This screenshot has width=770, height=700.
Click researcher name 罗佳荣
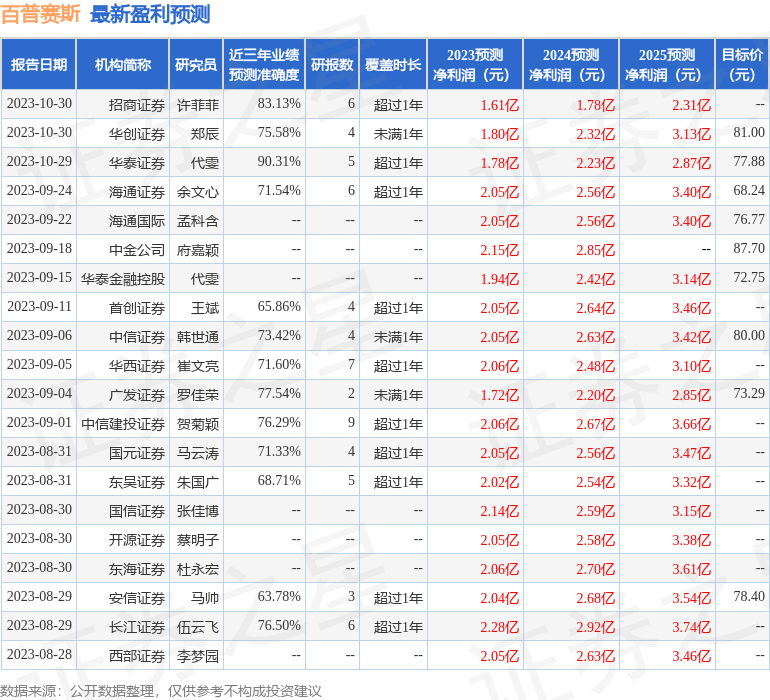[x=197, y=395]
